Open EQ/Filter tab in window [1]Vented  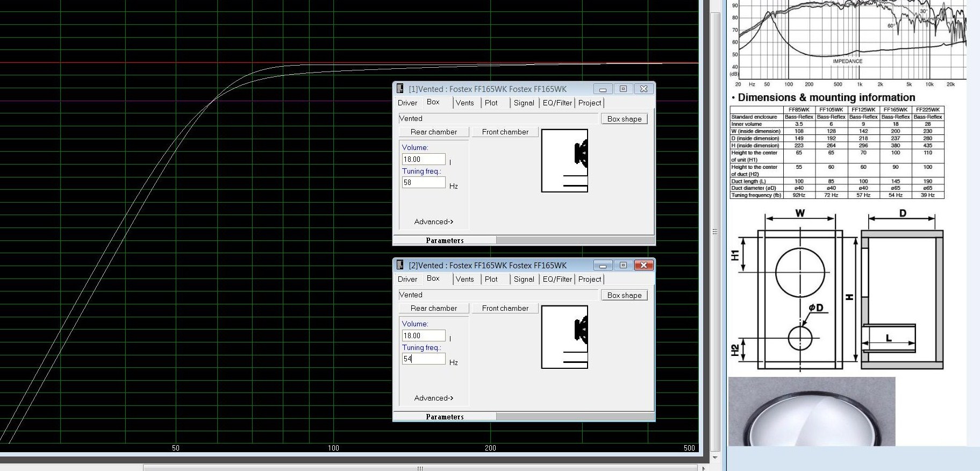[557, 103]
